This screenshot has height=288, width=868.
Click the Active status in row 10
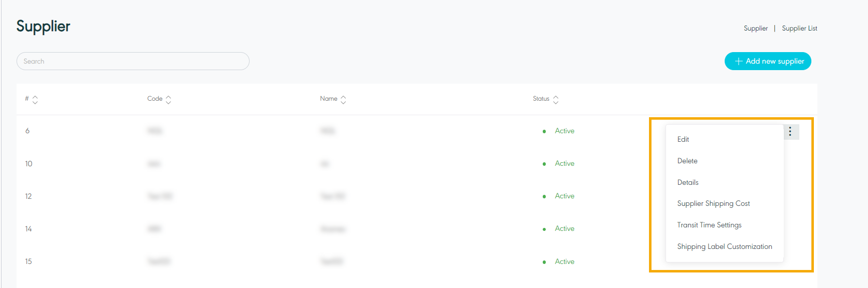[564, 163]
